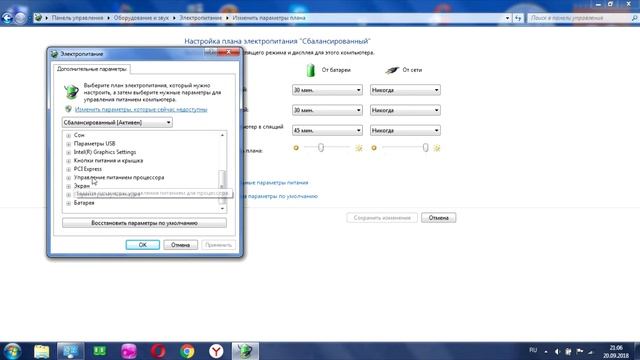Screen dimensions: 640x360
Task: Open the Сбалансированный [Активен] plan dropdown
Action: point(117,122)
